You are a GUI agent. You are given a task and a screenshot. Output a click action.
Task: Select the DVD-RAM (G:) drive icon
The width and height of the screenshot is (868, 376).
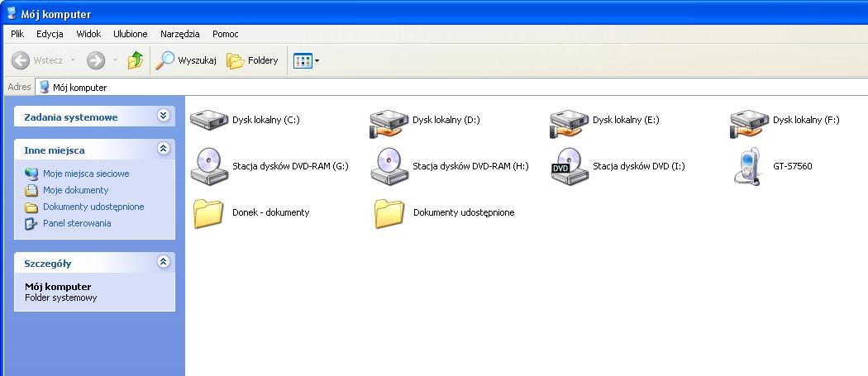[x=208, y=166]
